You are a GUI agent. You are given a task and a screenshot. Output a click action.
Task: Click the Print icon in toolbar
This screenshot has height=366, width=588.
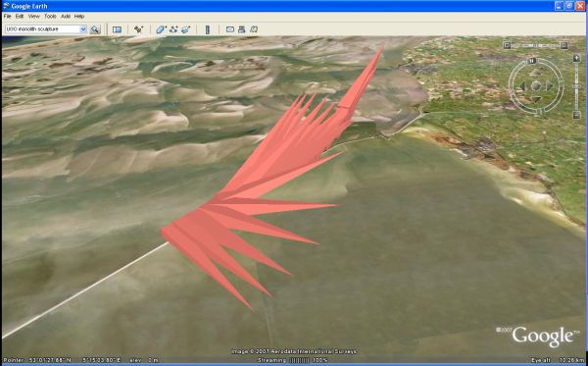[242, 29]
